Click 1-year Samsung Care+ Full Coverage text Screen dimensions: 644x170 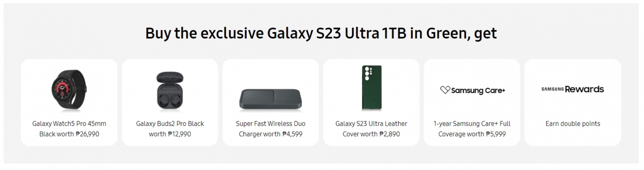(x=472, y=129)
